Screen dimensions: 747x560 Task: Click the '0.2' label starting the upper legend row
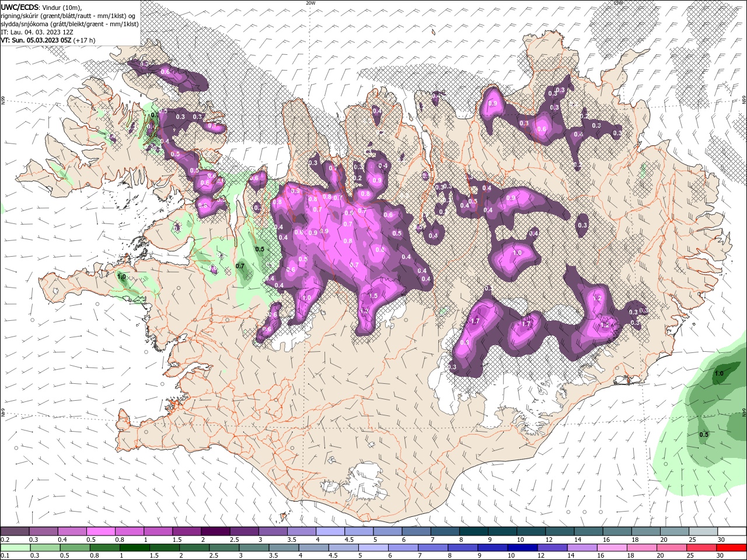[4, 540]
